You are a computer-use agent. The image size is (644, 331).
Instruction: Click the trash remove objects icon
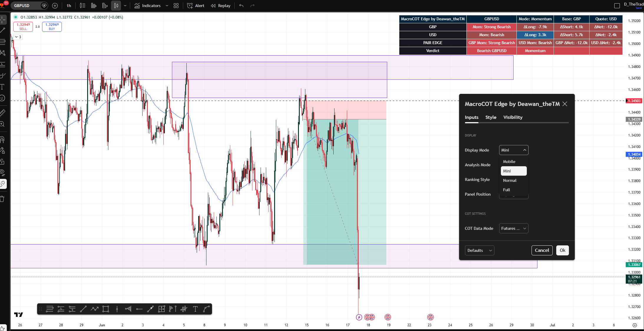pyautogui.click(x=2, y=199)
